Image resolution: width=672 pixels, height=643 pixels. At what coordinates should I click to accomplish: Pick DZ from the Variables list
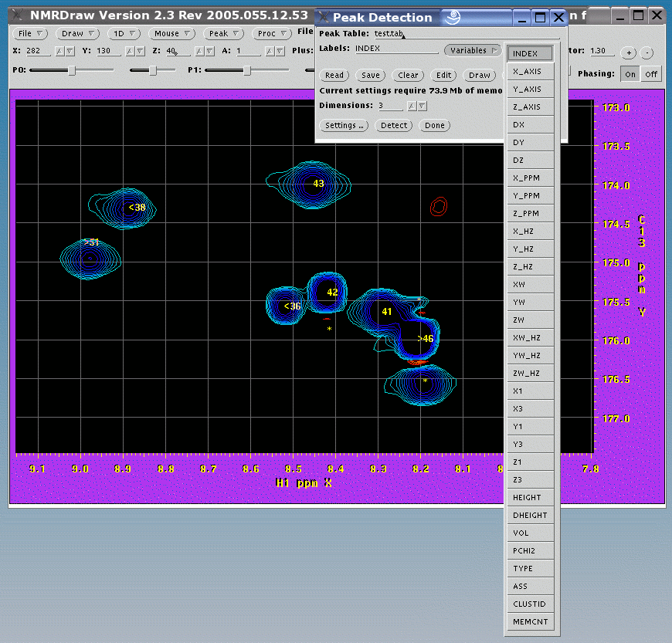click(x=530, y=161)
